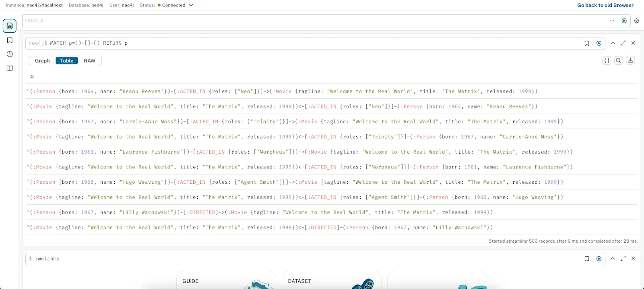
Task: Select row 7 Hugo Weaving ACTED_IN record
Action: tap(332, 182)
